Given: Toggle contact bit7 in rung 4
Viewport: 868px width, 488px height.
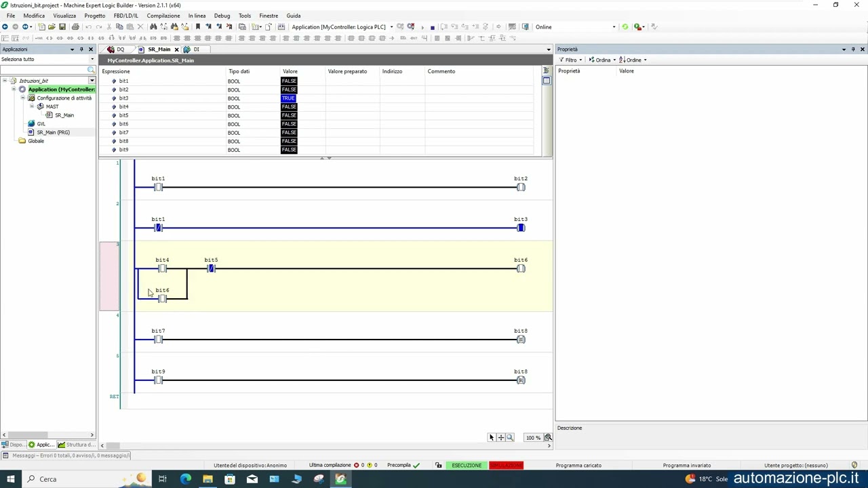Looking at the screenshot, I should pos(158,340).
